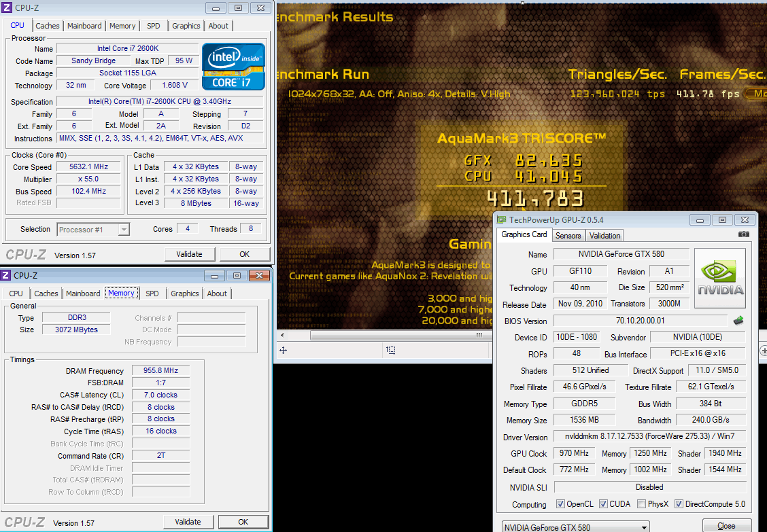Screen dimensions: 767x532
Task: Click the Level 3 cache value 8 MBytes
Action: tap(196, 203)
